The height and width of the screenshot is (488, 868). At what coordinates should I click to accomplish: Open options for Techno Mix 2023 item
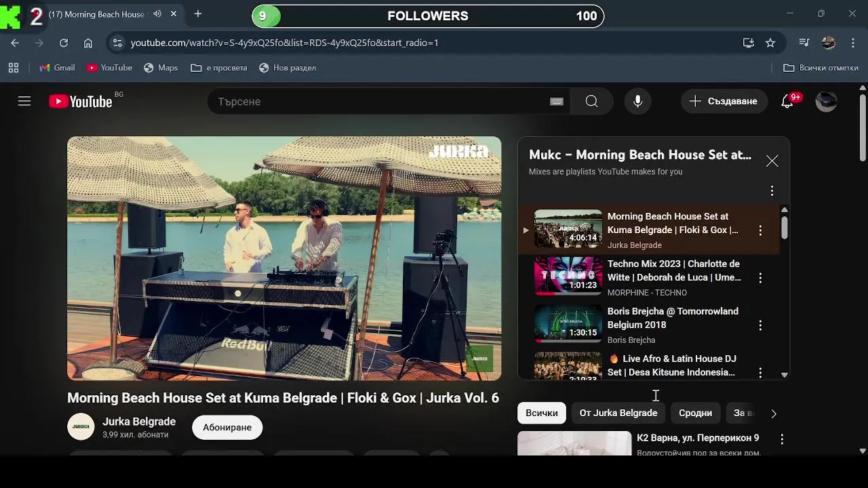point(760,278)
